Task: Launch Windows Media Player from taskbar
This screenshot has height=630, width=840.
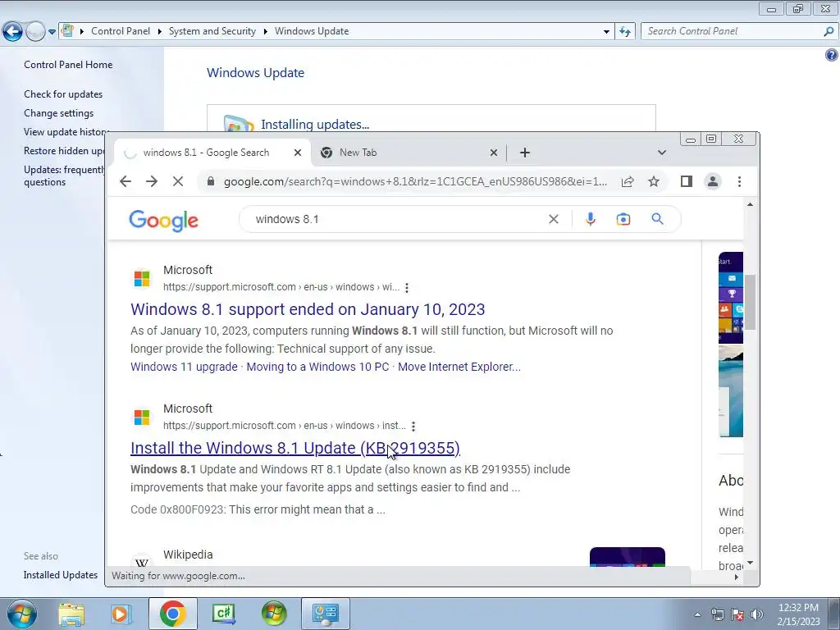Action: tap(121, 614)
